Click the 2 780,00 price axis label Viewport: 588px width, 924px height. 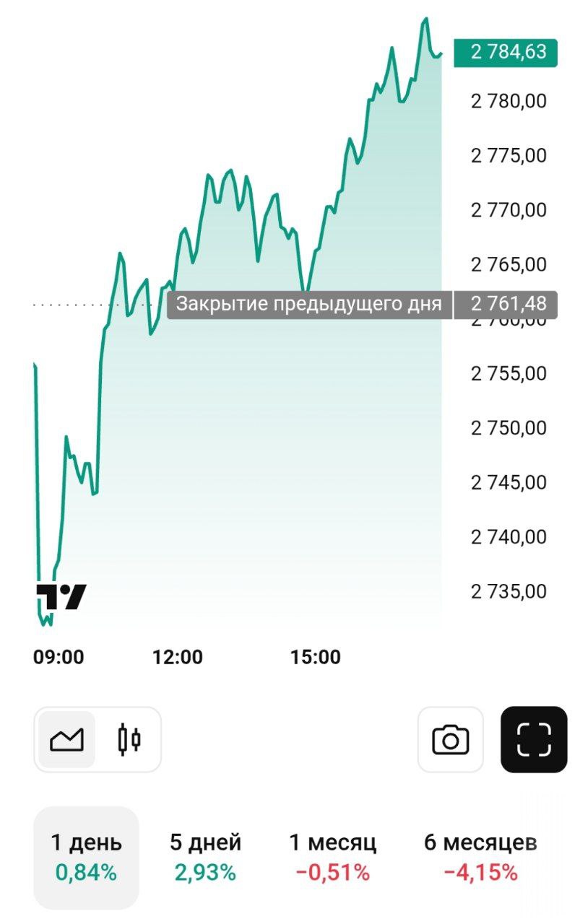coord(509,101)
